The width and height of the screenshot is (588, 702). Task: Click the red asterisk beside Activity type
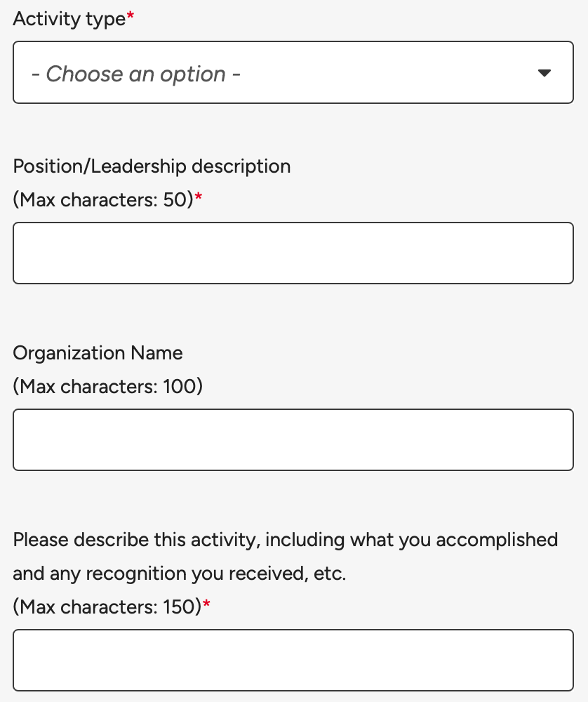tap(131, 15)
